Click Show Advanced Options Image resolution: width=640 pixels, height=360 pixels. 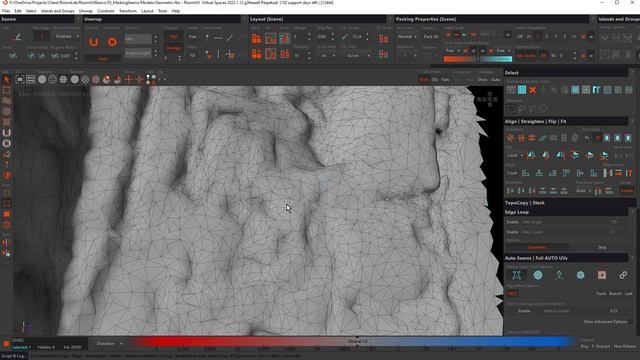(605, 322)
